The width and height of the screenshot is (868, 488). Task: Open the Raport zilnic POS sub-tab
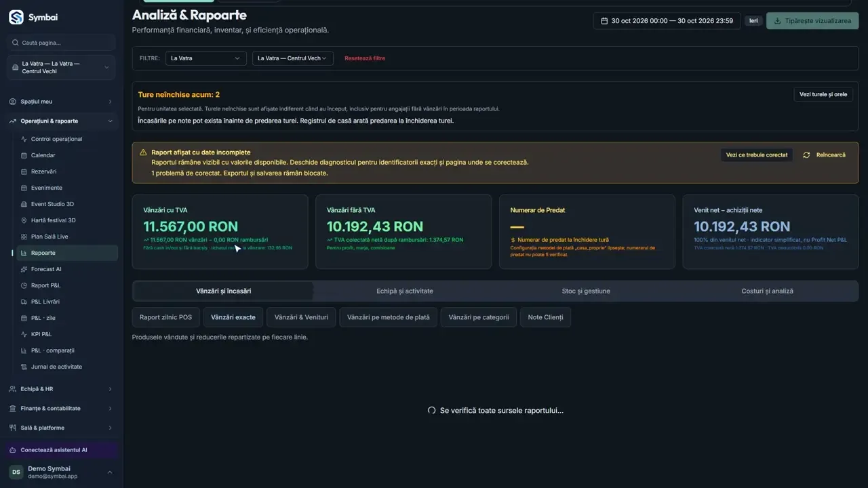165,317
